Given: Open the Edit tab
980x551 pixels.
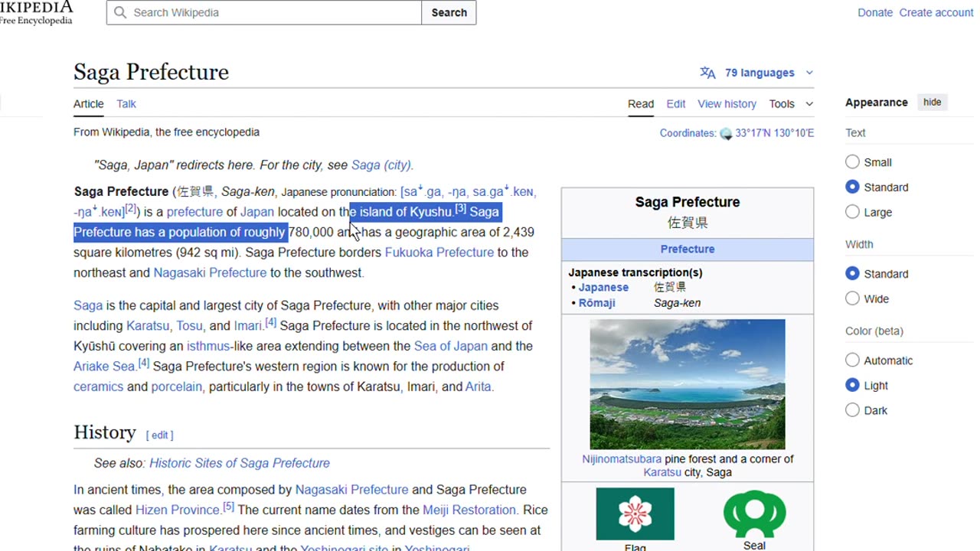Looking at the screenshot, I should tap(675, 103).
